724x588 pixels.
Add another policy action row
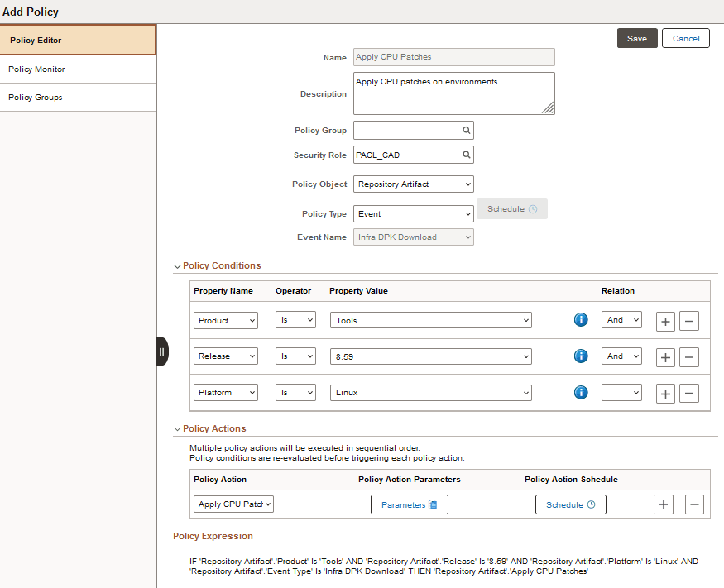[663, 504]
